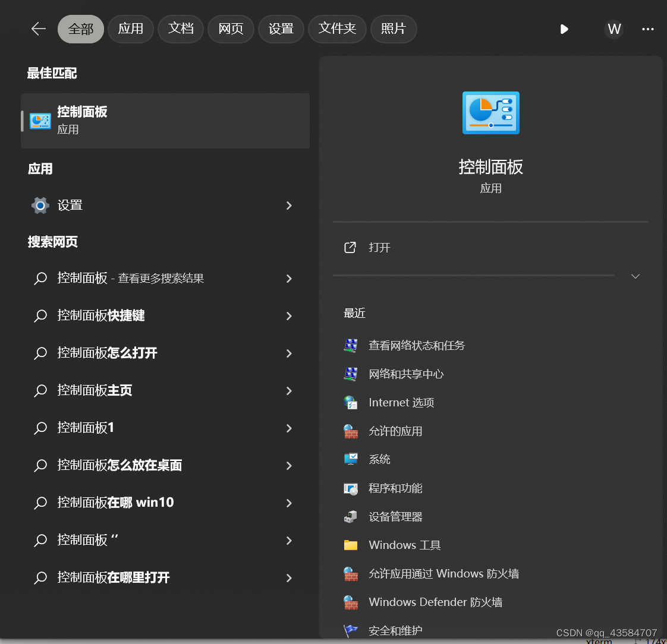Click the 允许的应用 firewall icon
667x644 pixels.
[x=351, y=431]
